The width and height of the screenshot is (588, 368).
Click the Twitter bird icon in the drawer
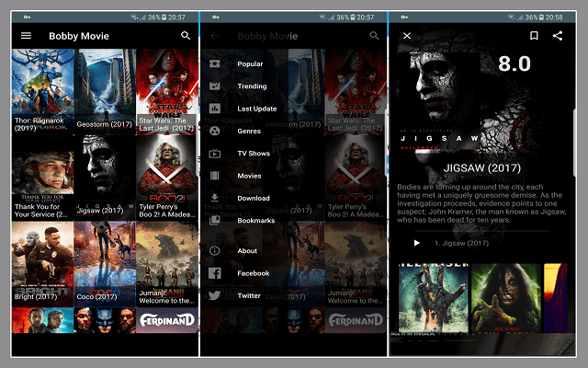[x=215, y=296]
